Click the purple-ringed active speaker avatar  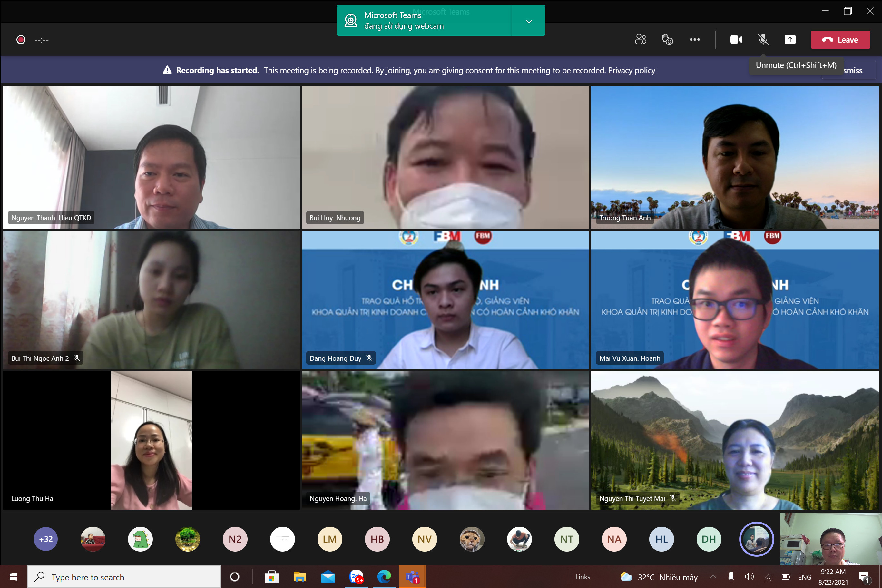pyautogui.click(x=756, y=539)
